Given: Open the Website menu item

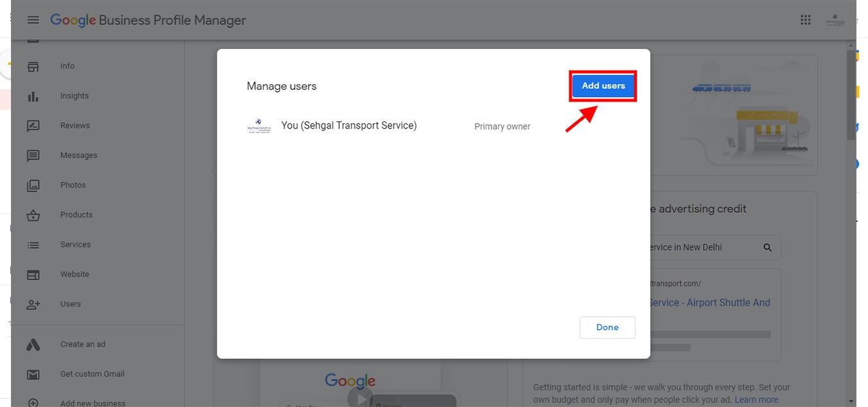Looking at the screenshot, I should point(75,274).
